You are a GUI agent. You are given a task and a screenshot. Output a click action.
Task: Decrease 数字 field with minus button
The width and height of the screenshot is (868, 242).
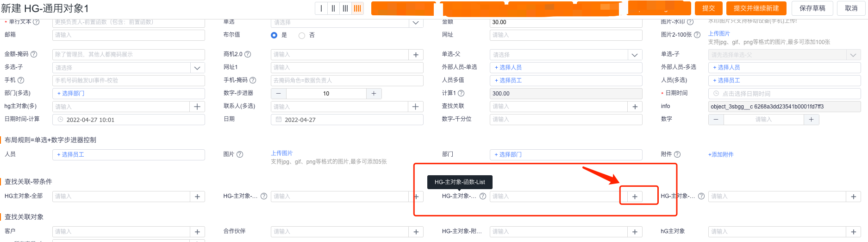(716, 120)
